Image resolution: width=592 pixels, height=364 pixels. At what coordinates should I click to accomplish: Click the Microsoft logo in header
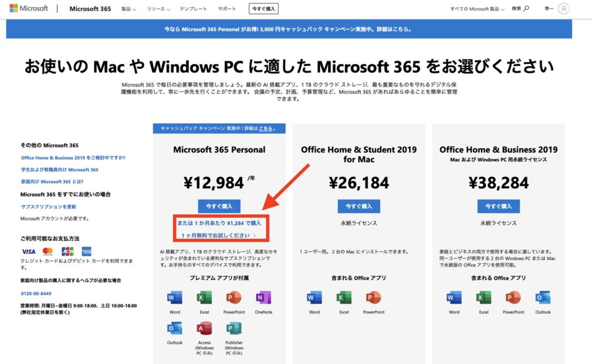29,8
